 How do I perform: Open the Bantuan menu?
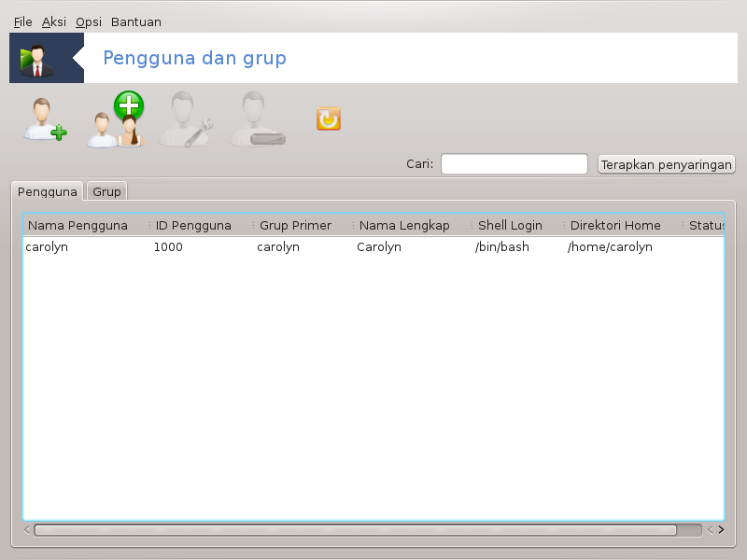click(x=136, y=21)
